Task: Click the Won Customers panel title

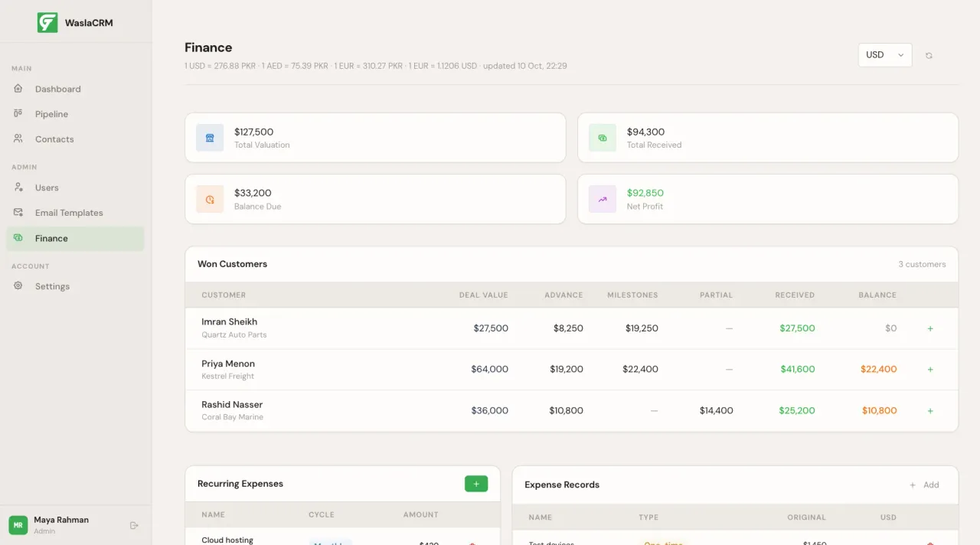Action: point(233,264)
